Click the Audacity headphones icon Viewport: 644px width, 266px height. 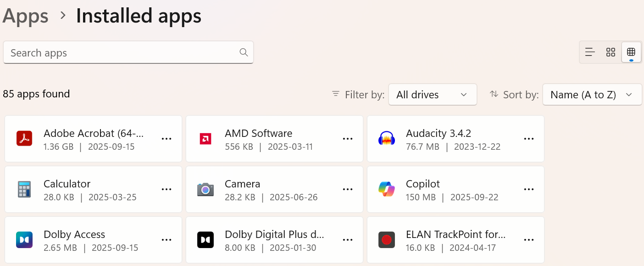pyautogui.click(x=387, y=139)
